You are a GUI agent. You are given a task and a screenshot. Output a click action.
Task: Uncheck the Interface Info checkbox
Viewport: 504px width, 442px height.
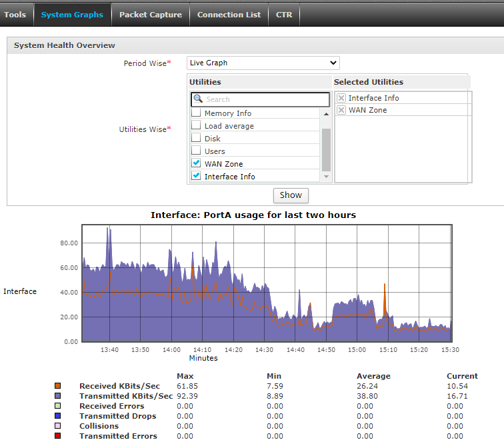tap(196, 176)
